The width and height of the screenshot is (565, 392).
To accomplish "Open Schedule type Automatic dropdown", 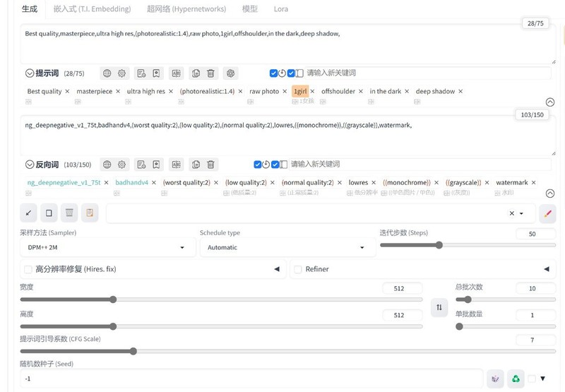I will click(287, 247).
